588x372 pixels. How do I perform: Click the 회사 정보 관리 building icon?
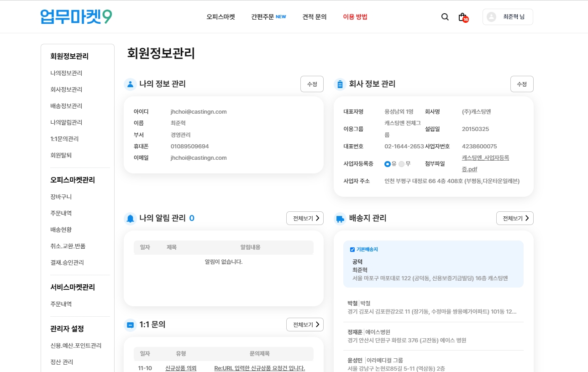pos(340,84)
